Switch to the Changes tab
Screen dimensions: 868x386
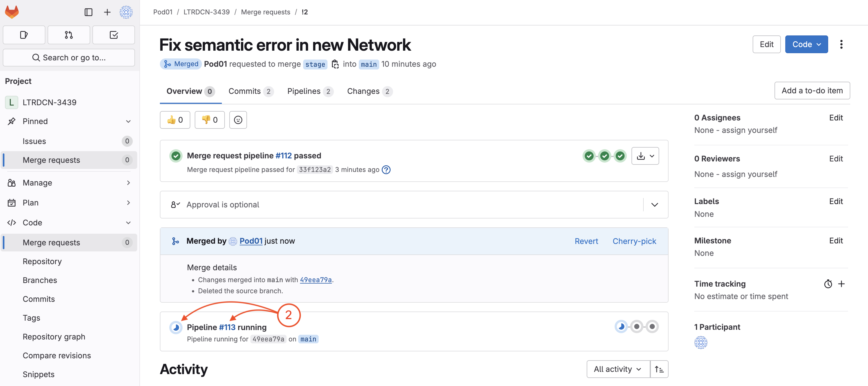point(370,91)
